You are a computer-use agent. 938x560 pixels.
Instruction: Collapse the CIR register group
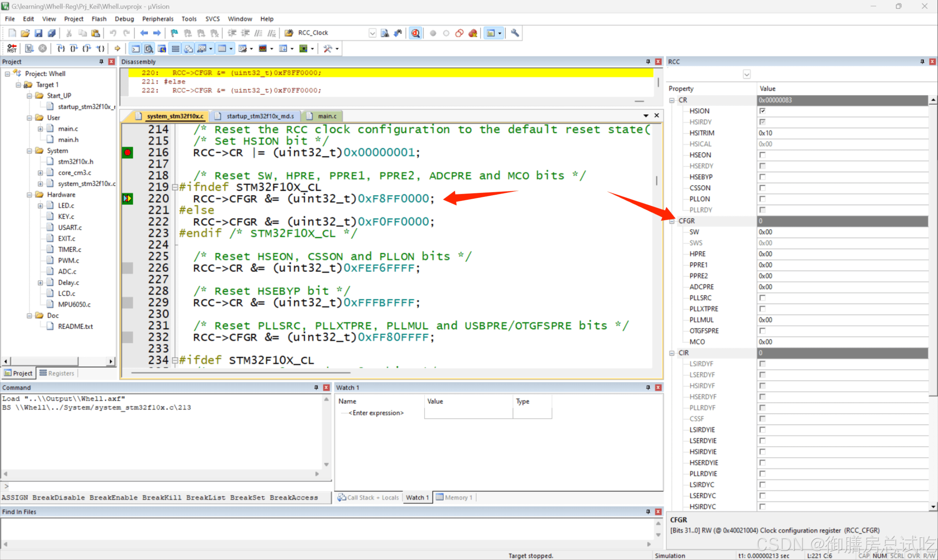(x=672, y=353)
